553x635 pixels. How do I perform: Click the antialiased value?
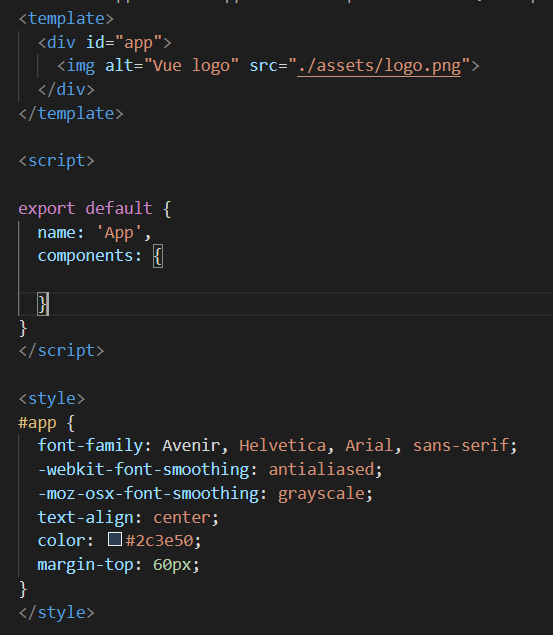click(x=321, y=469)
